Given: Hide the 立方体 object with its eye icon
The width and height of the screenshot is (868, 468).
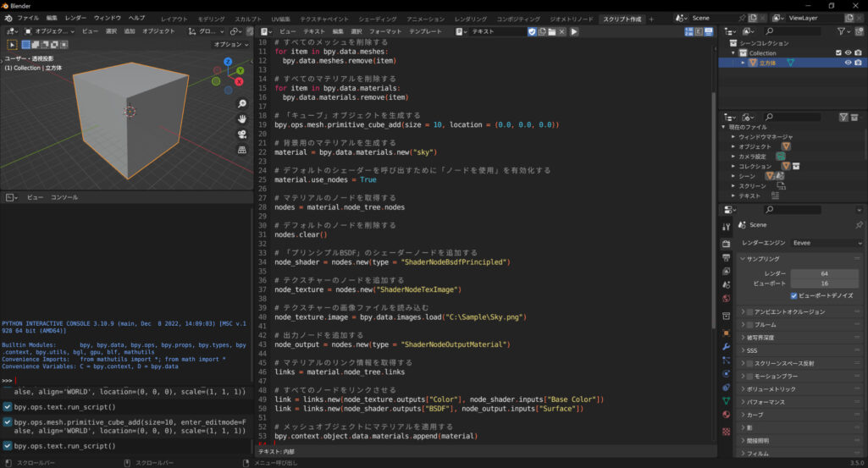Looking at the screenshot, I should pyautogui.click(x=848, y=63).
